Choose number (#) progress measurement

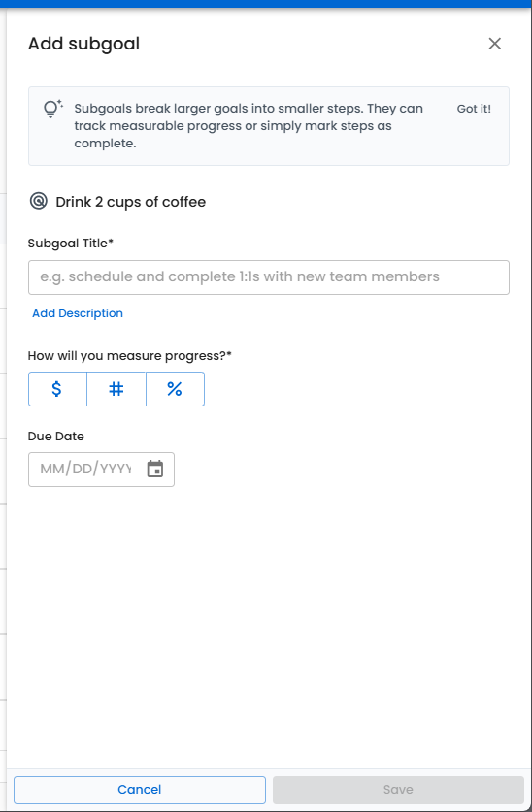pyautogui.click(x=116, y=388)
